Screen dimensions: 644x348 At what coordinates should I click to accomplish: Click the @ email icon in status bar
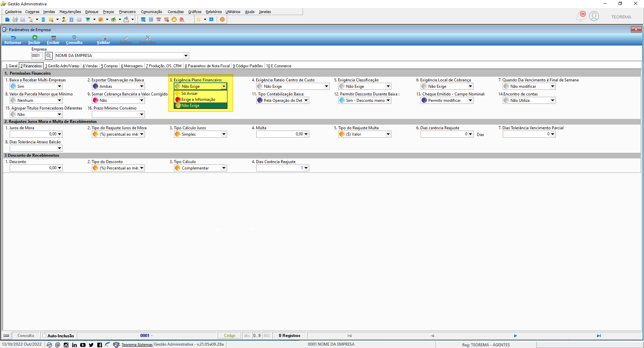(58, 345)
